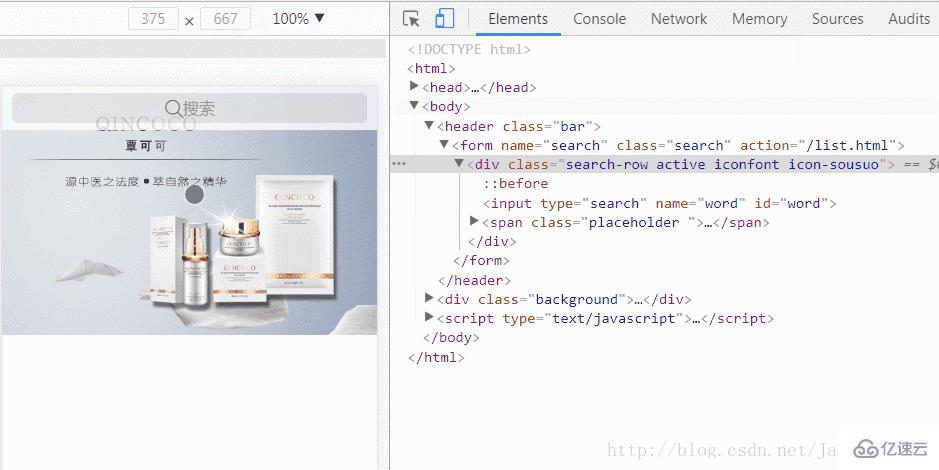Collapse the body element node
The width and height of the screenshot is (939, 470).
(414, 105)
